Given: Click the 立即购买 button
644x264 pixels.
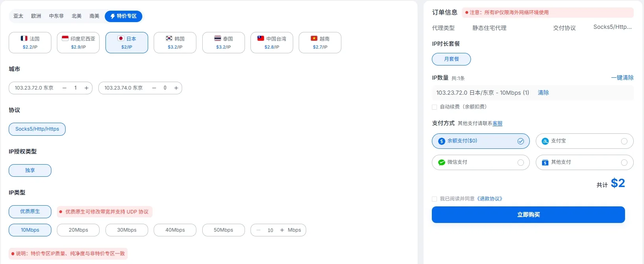Looking at the screenshot, I should [x=528, y=215].
